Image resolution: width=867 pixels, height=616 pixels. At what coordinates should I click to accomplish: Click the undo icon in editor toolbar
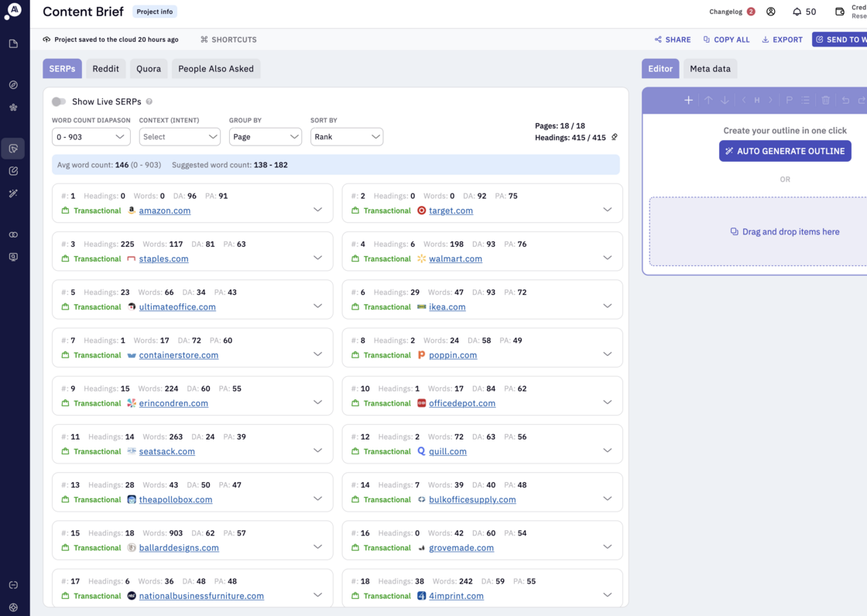(845, 100)
